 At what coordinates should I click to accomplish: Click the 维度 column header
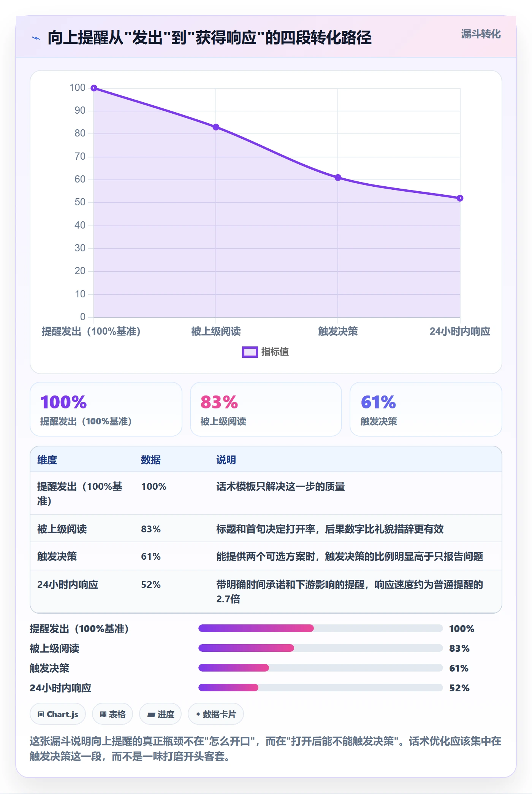point(47,460)
